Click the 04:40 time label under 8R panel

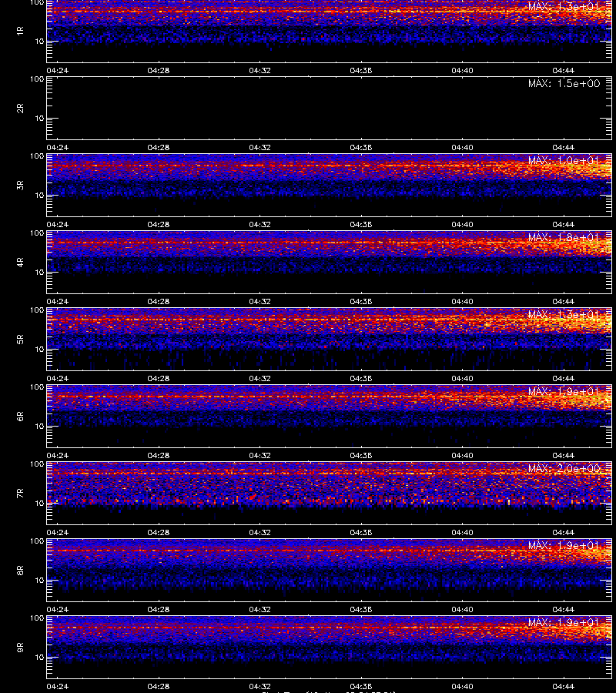tap(462, 610)
